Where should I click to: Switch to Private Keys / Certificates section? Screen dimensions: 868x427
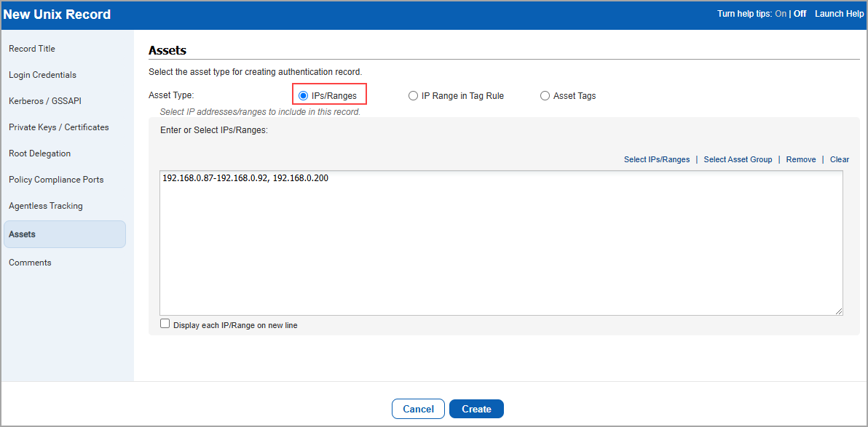[58, 127]
